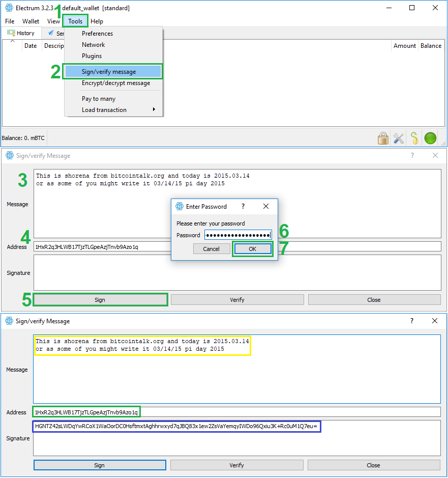This screenshot has height=478, width=448.
Task: Click the Tools menu
Action: 75,21
